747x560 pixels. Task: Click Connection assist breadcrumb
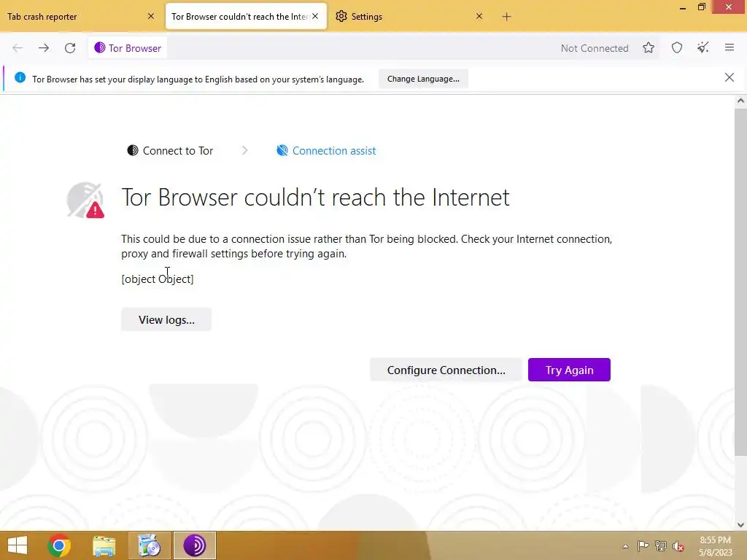(x=326, y=151)
